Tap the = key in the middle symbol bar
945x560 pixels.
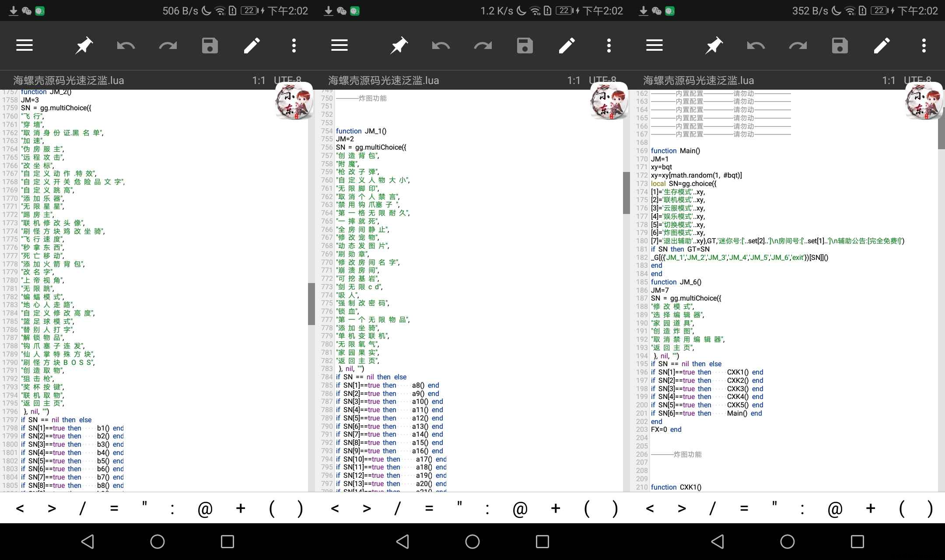click(x=429, y=508)
